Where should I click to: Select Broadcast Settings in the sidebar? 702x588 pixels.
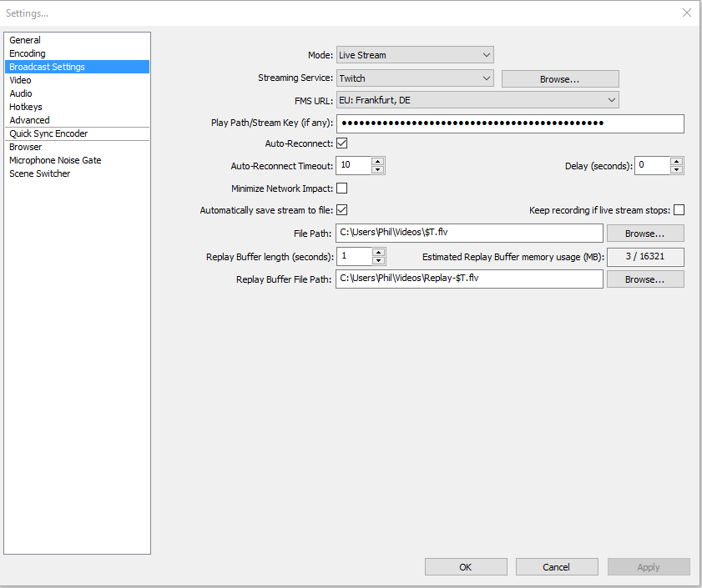click(77, 67)
